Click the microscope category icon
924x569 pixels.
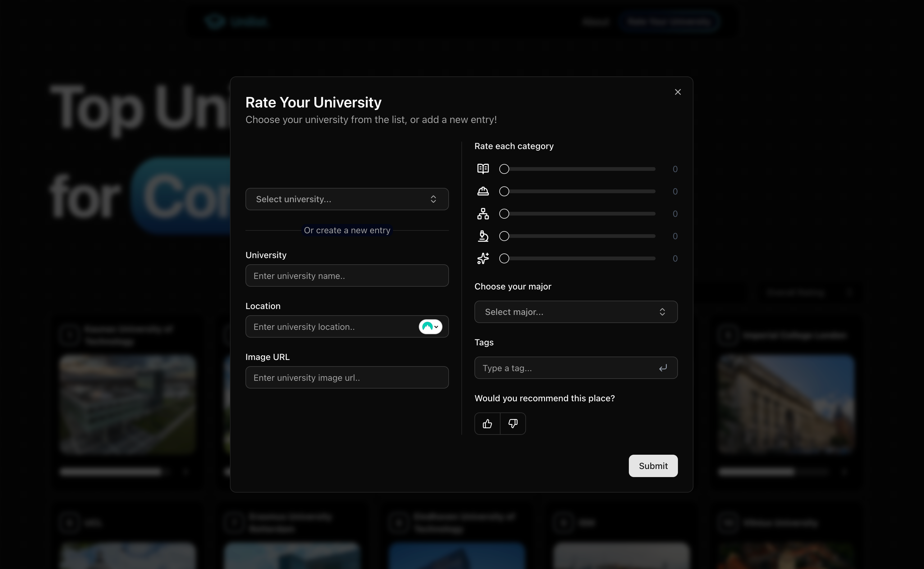tap(483, 236)
